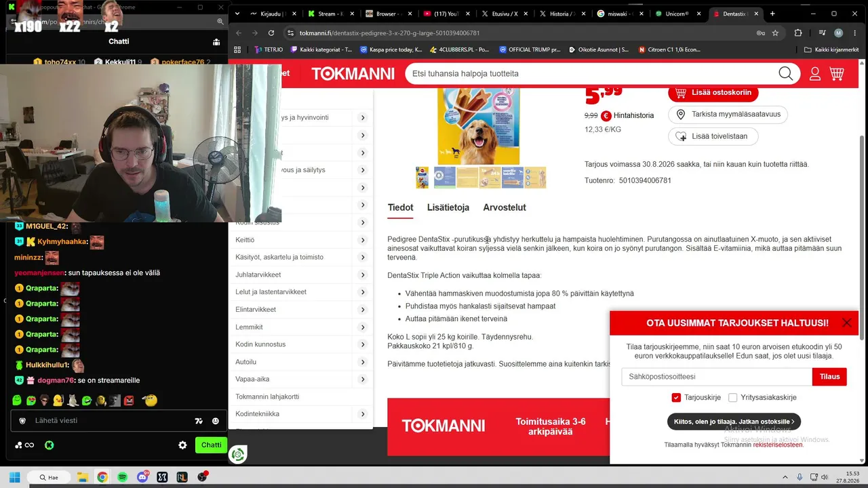868x488 pixels.
Task: Switch to the (117) YouTube browser tab
Action: click(x=446, y=14)
